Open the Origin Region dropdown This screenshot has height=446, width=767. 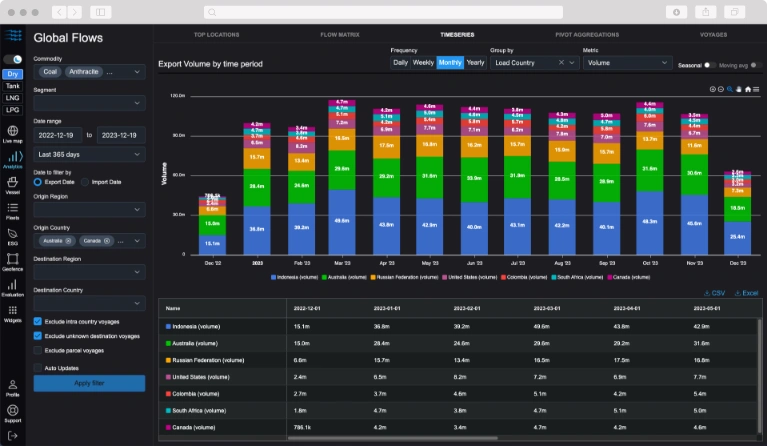point(90,209)
